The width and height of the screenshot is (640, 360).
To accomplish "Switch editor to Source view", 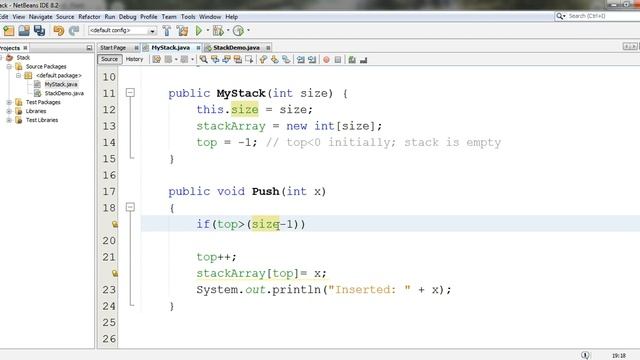I will click(x=109, y=60).
